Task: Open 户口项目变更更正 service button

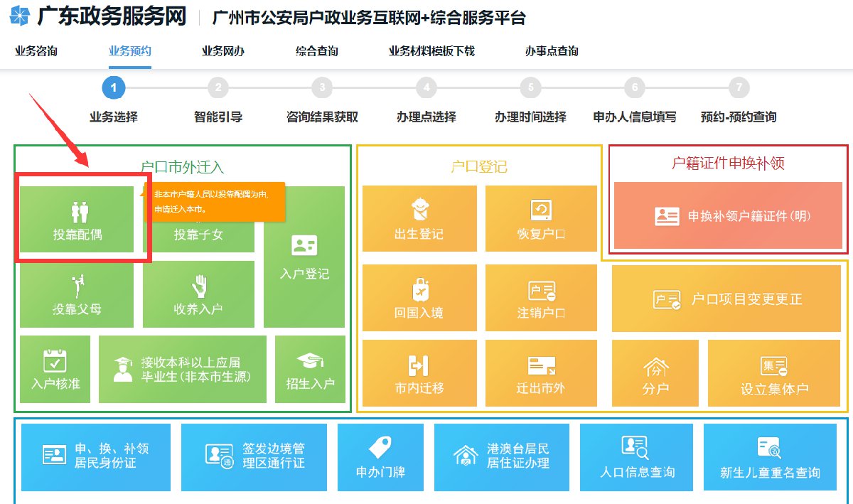Action: pos(727,299)
